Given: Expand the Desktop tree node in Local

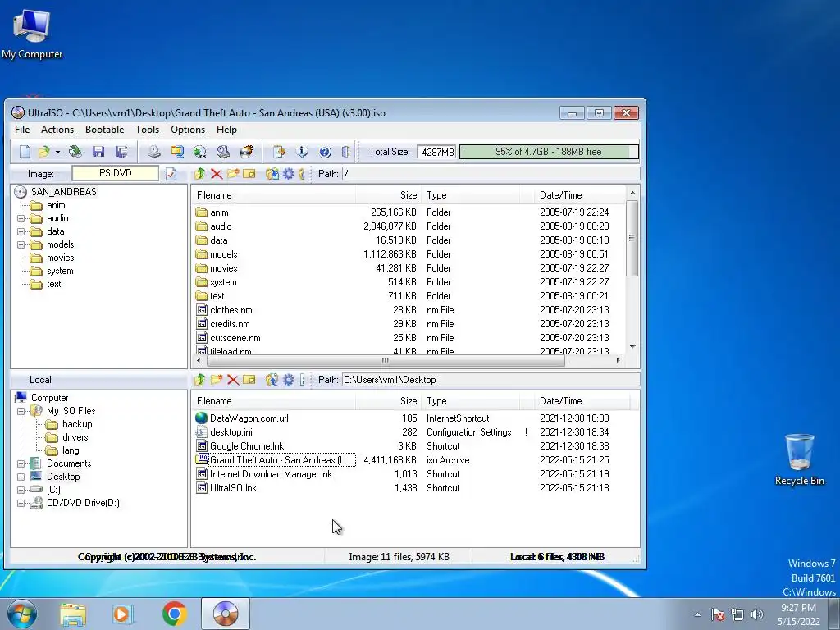Looking at the screenshot, I should click(x=21, y=477).
